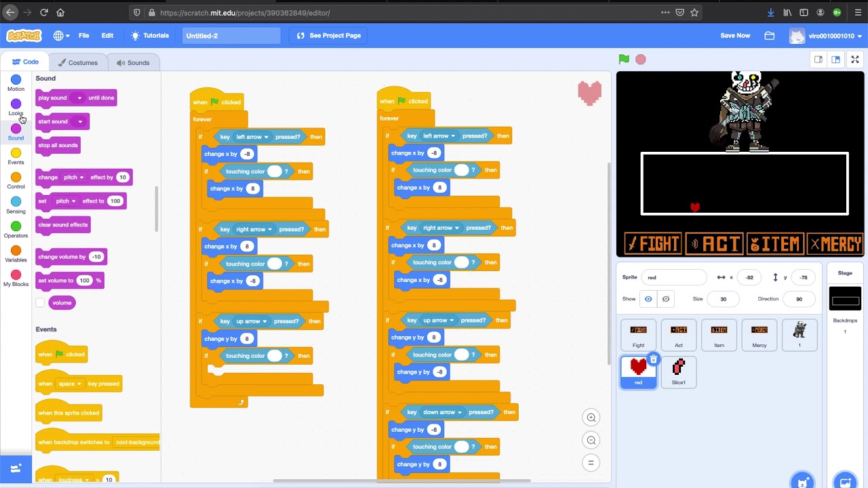
Task: Select the Control block category
Action: tap(16, 181)
